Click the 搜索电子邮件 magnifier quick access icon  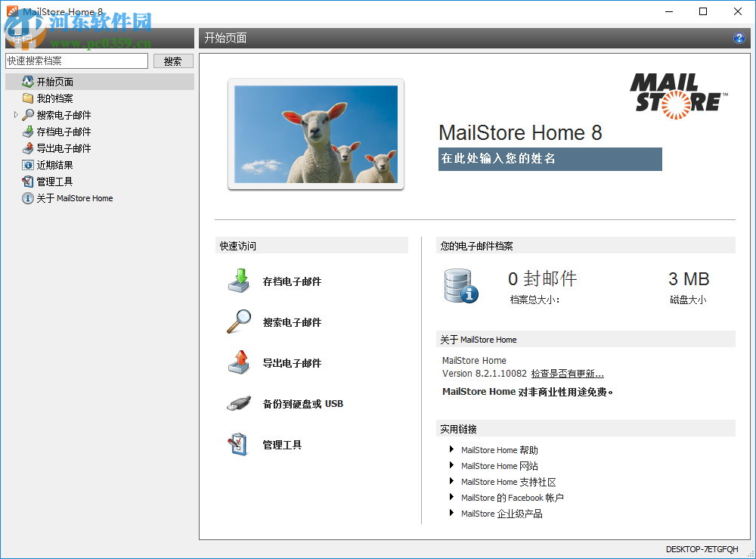pos(239,321)
